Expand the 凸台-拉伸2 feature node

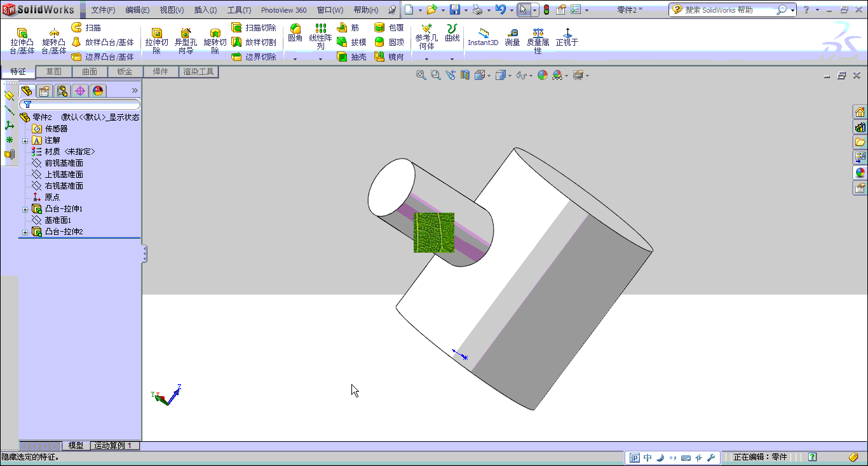tap(25, 232)
